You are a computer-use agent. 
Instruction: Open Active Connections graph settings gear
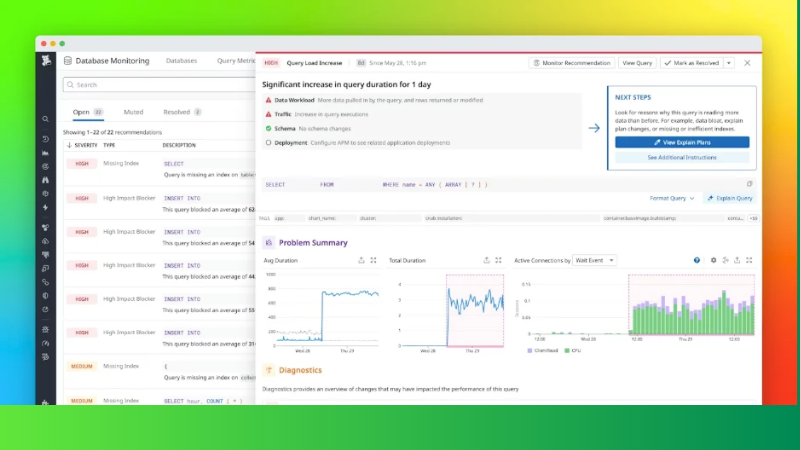(x=713, y=260)
